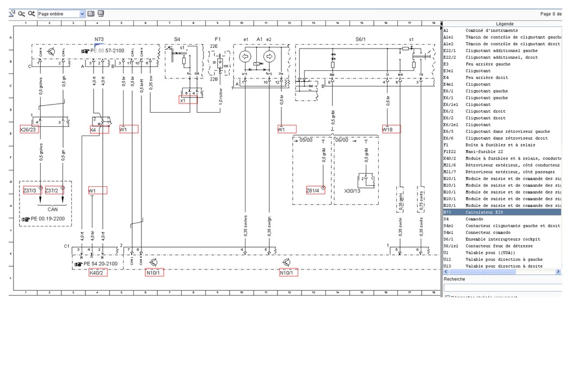Click the legend horizontal scrollbar thumb
This screenshot has height=392, width=566.
(x=482, y=272)
